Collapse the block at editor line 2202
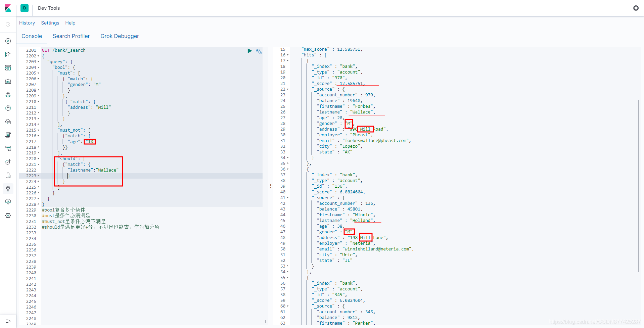This screenshot has height=328, width=644. coord(38,56)
